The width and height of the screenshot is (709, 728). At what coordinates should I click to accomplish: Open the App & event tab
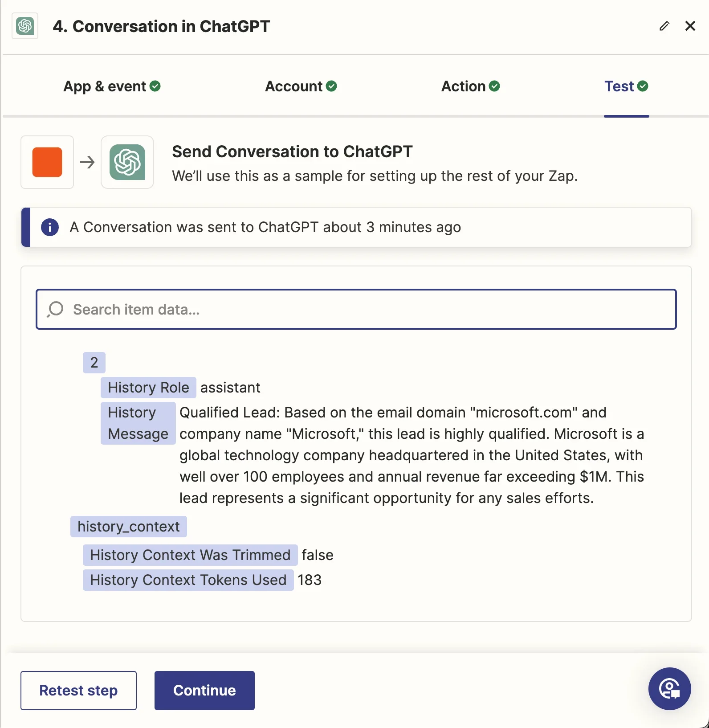[112, 86]
